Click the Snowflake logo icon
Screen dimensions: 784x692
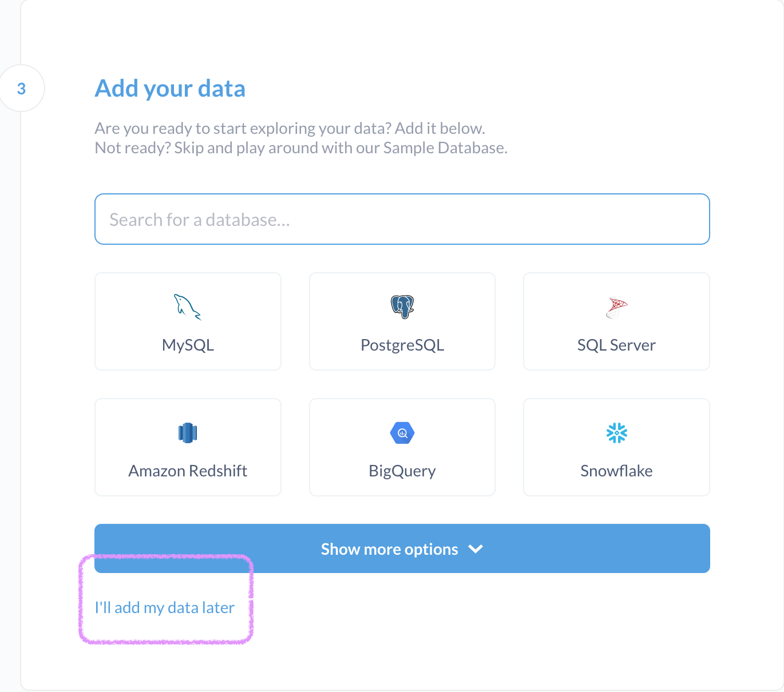point(616,433)
